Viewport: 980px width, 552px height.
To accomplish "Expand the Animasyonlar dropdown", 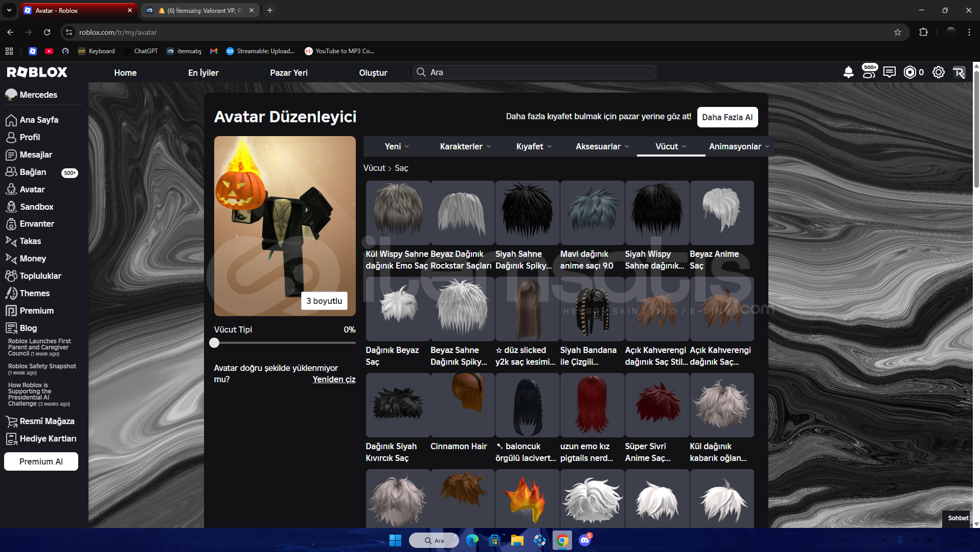I will click(739, 146).
